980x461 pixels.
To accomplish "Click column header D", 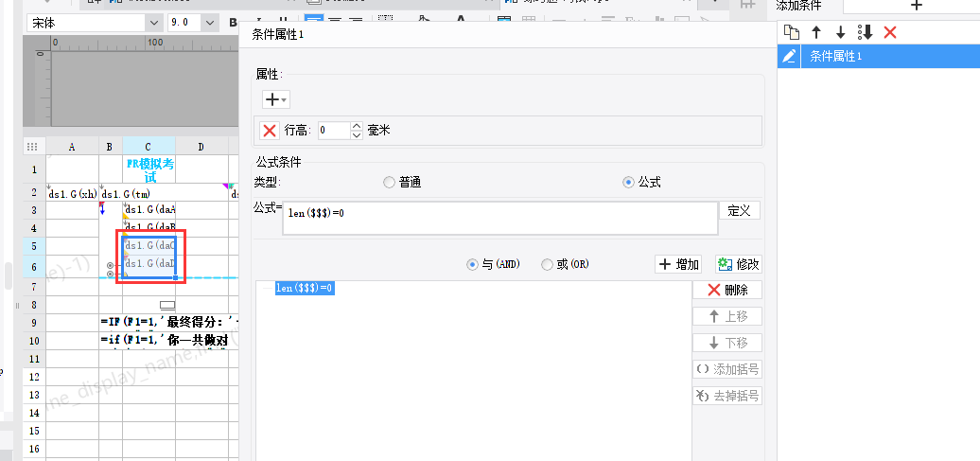I will coord(201,147).
